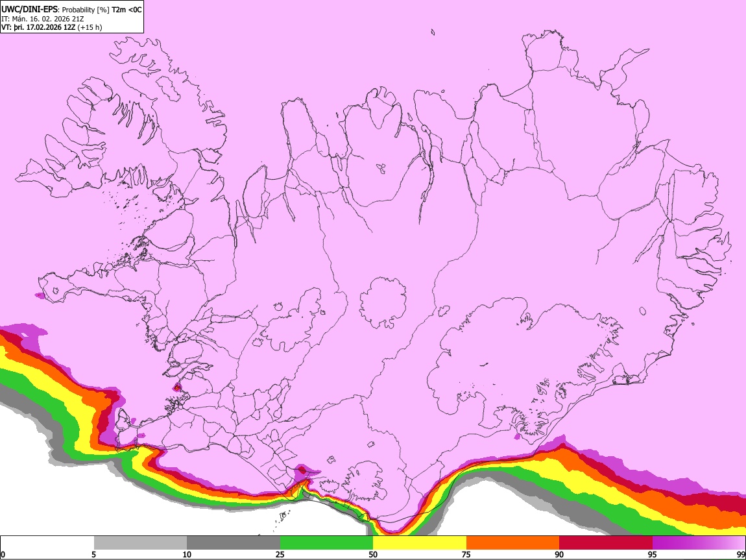Click the legend value '25'
Viewport: 746px width, 560px height.
280,555
